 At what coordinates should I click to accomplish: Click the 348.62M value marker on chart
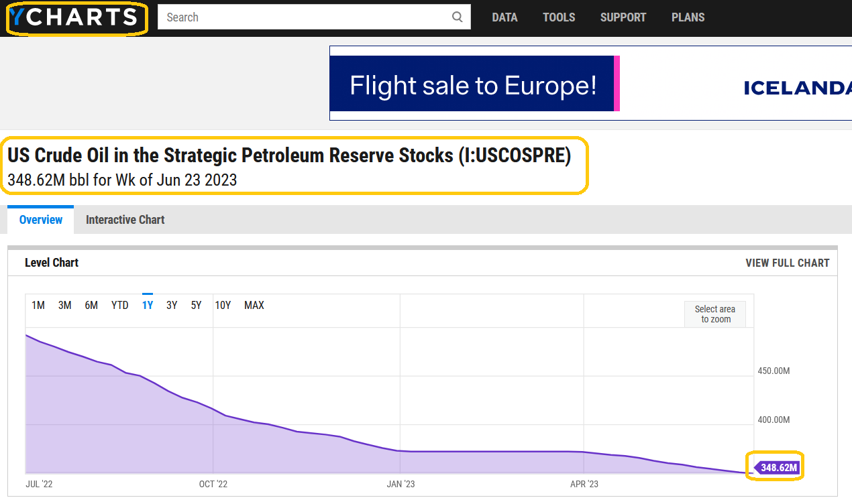[778, 467]
